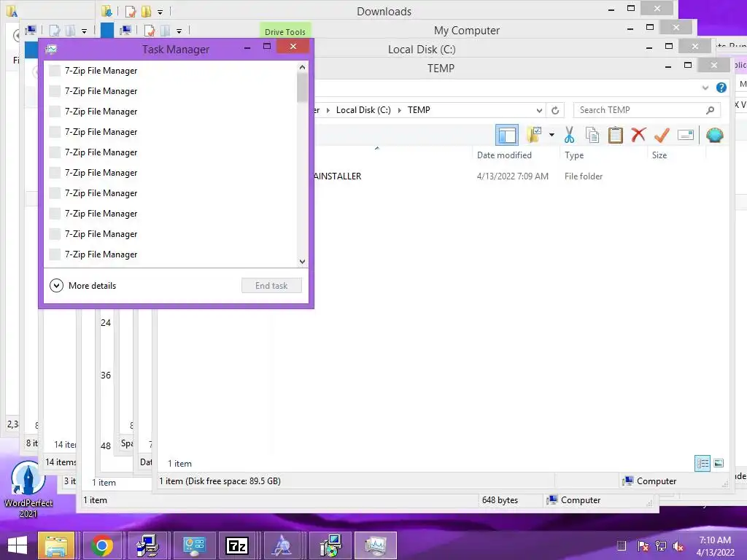Viewport: 747px width, 560px height.
Task: Click the search magnifier icon
Action: pos(711,110)
